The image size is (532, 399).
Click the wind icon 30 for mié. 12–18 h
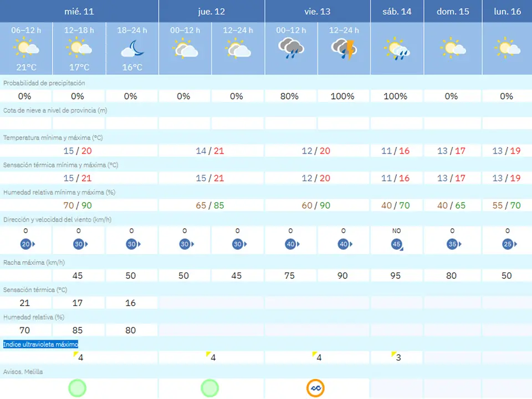click(80, 244)
